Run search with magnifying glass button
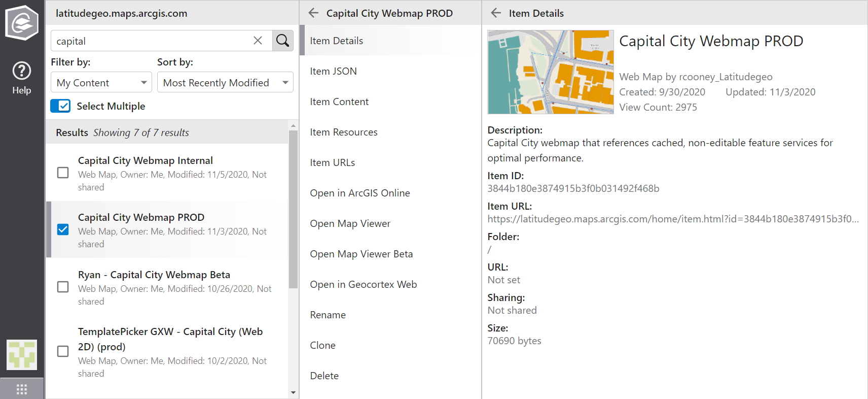 (x=283, y=41)
